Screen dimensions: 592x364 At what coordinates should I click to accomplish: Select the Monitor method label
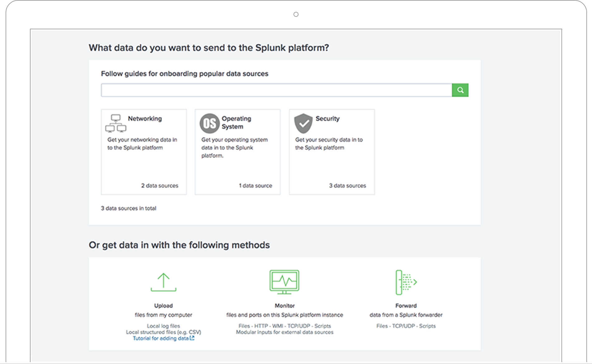[x=284, y=306]
